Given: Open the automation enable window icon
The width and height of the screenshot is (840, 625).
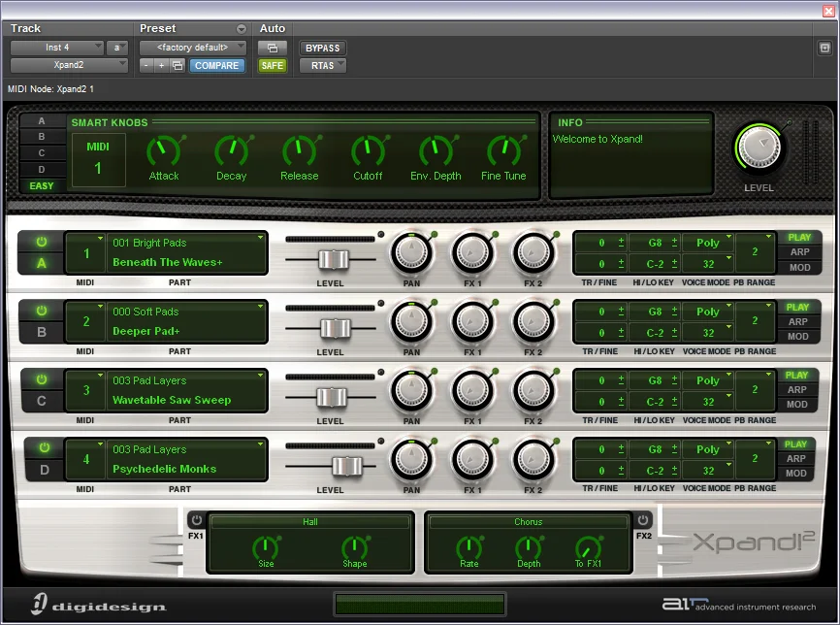Looking at the screenshot, I should coord(273,48).
